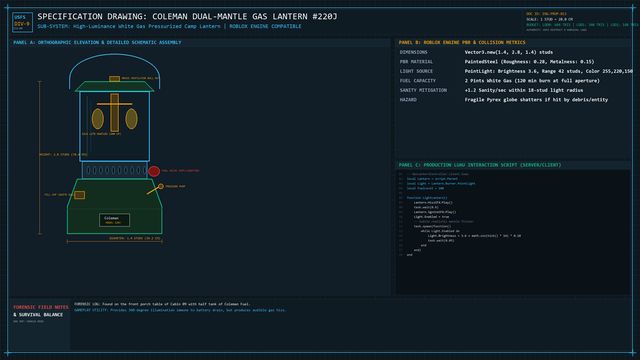Image resolution: width=640 pixels, height=360 pixels.
Task: Select the vented collar below the globe
Action: pyautogui.click(x=115, y=170)
